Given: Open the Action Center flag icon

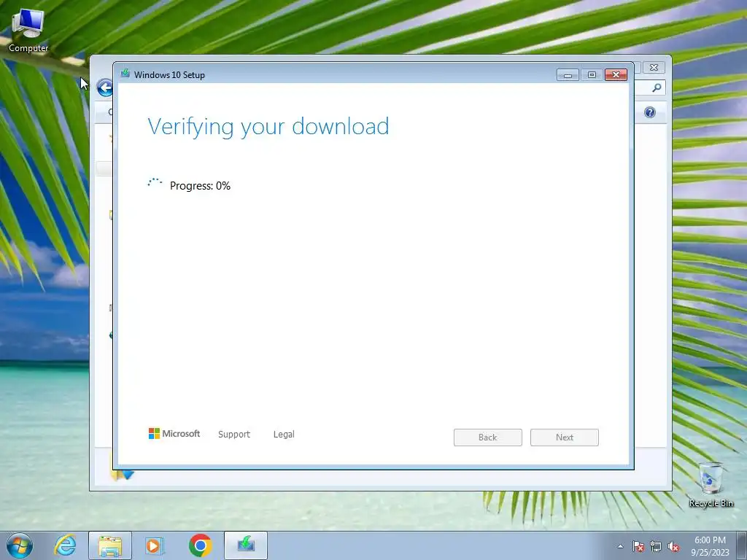Looking at the screenshot, I should pyautogui.click(x=638, y=546).
